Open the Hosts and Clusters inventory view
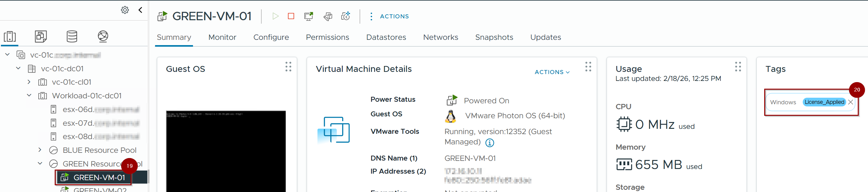Viewport: 868px width, 192px height. tap(10, 36)
